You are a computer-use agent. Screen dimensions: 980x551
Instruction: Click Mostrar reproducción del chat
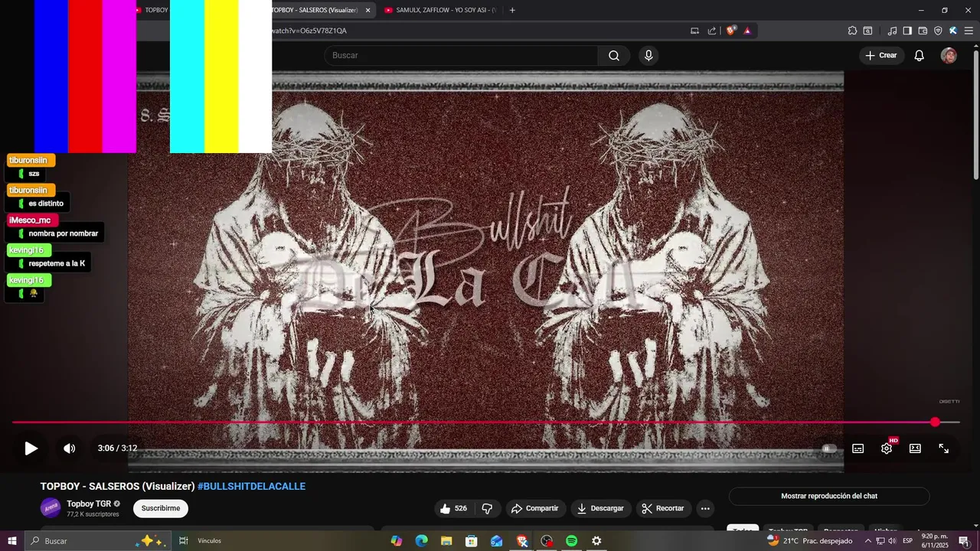tap(829, 496)
